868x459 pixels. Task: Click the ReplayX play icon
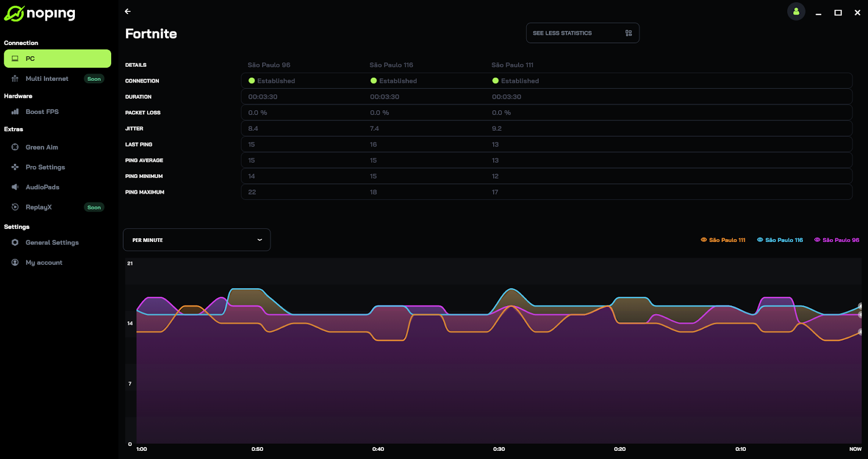point(15,207)
